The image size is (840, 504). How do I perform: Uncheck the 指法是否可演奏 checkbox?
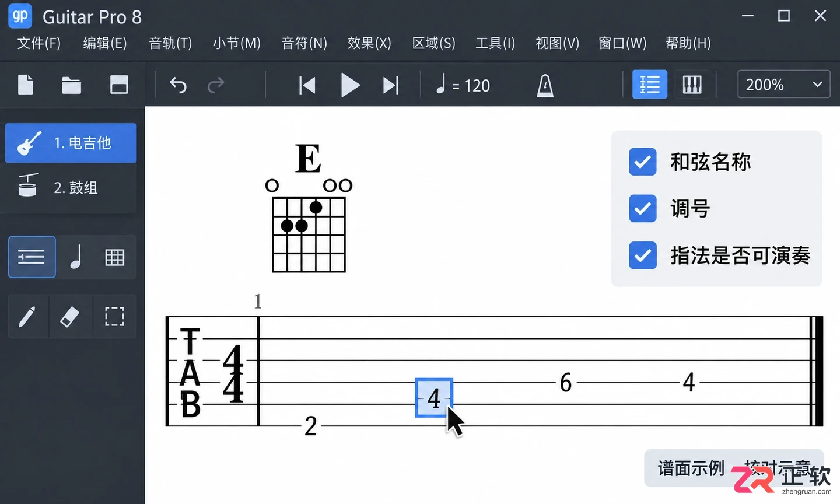tap(643, 256)
